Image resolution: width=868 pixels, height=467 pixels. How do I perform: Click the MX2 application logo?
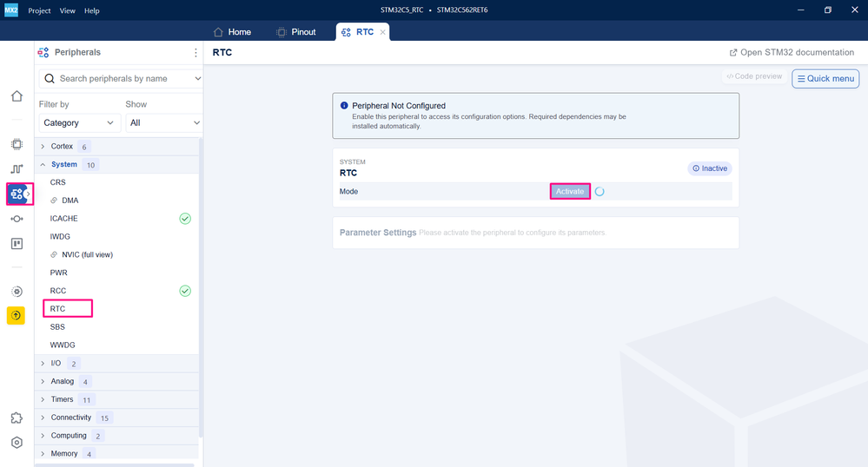pyautogui.click(x=11, y=10)
